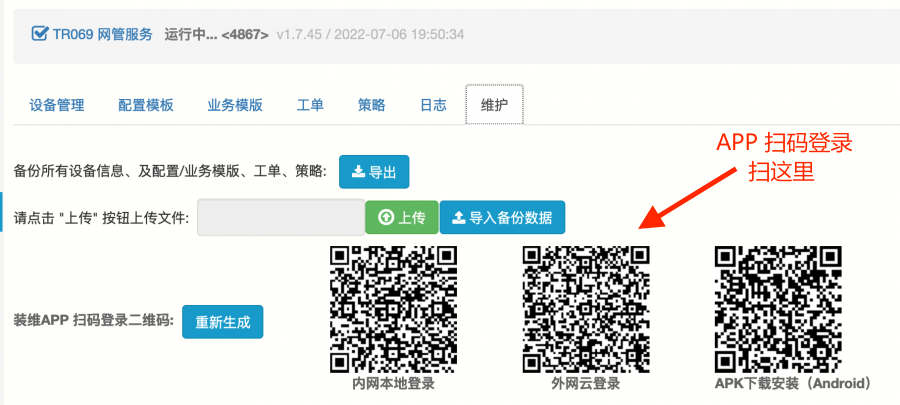Click the checkmark icon beside TR069
Image resolution: width=900 pixels, height=405 pixels.
tap(40, 34)
